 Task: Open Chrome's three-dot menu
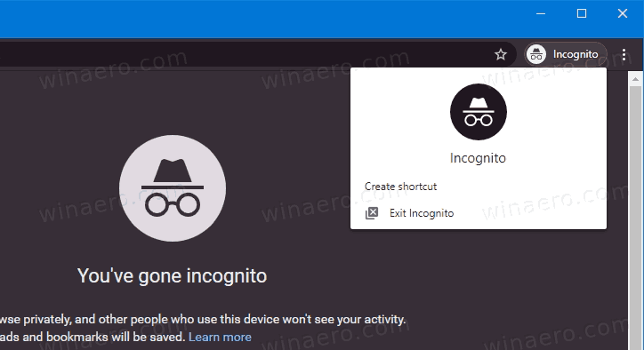pyautogui.click(x=624, y=54)
